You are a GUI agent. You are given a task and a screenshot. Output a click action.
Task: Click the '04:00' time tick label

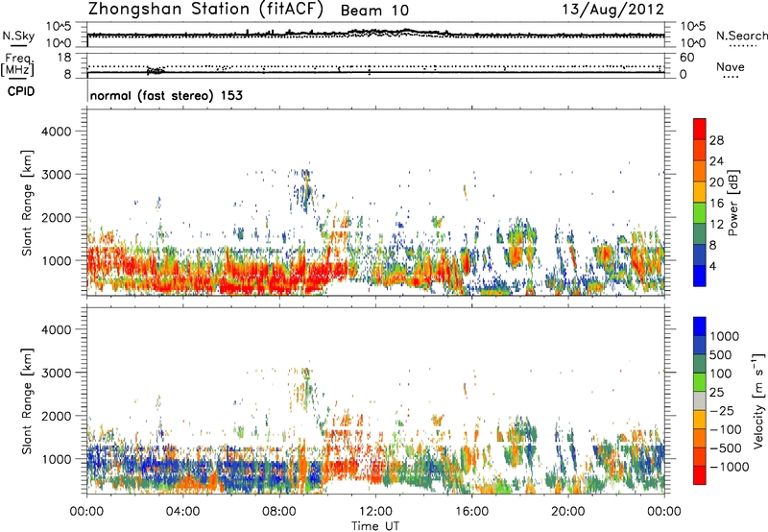182,512
